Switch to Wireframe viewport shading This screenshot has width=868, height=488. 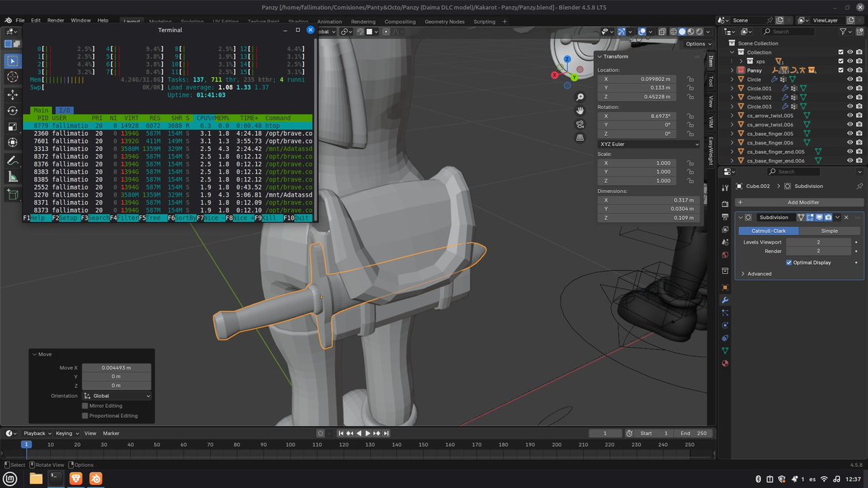pyautogui.click(x=673, y=32)
